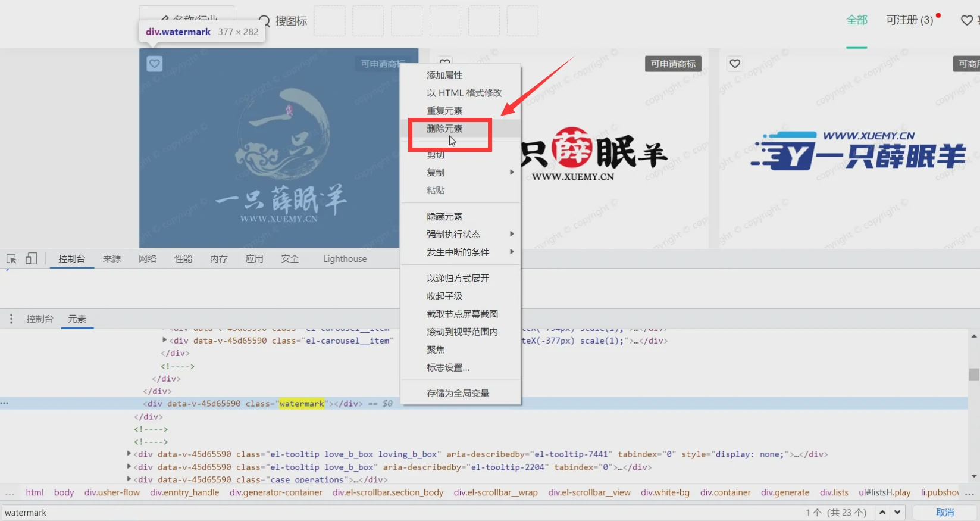The width and height of the screenshot is (980, 521).
Task: Open actions dots beside the watermark line
Action: coord(4,404)
